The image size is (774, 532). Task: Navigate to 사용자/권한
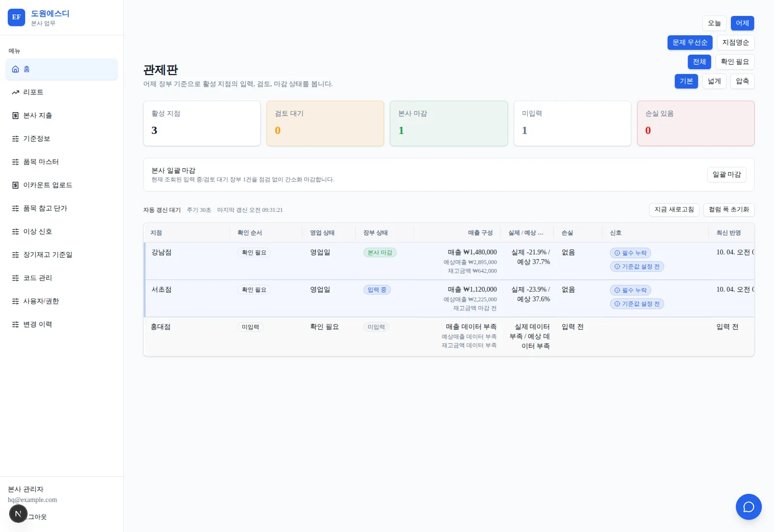click(62, 301)
